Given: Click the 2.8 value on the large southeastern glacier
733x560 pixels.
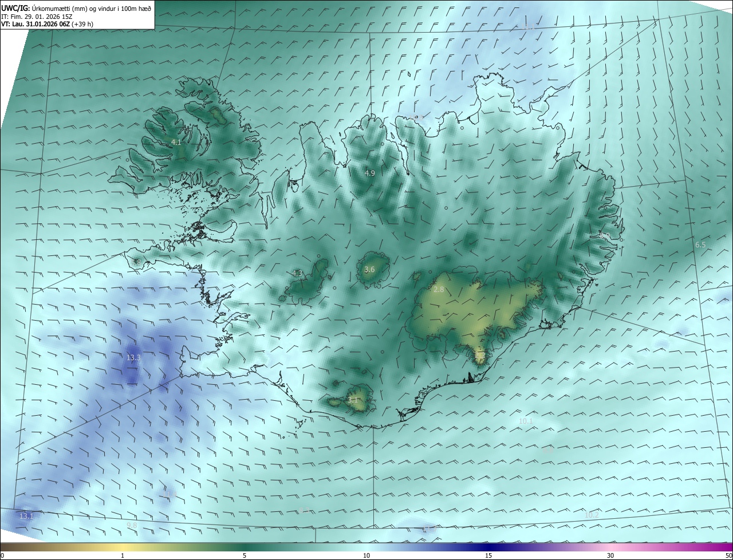Looking at the screenshot, I should pyautogui.click(x=439, y=290).
